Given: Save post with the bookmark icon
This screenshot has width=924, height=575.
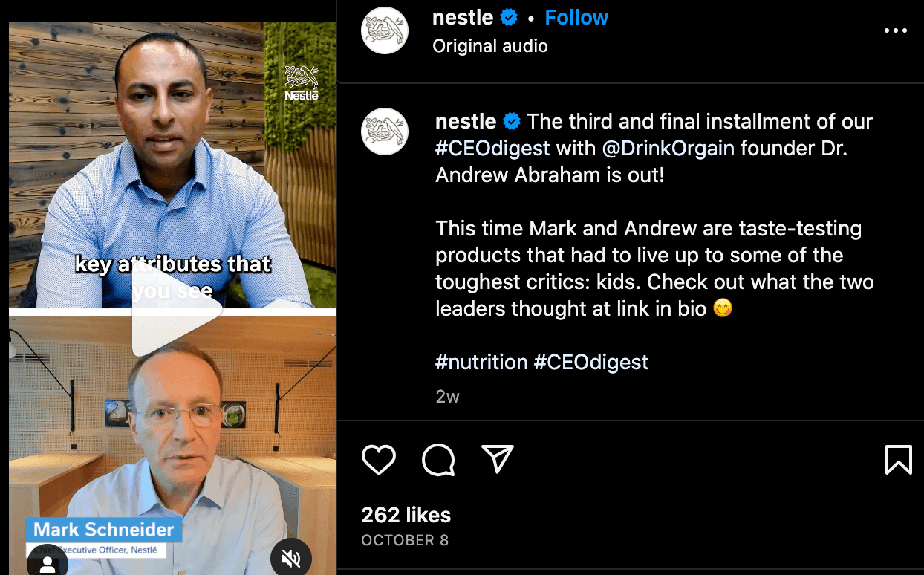Looking at the screenshot, I should pos(898,460).
